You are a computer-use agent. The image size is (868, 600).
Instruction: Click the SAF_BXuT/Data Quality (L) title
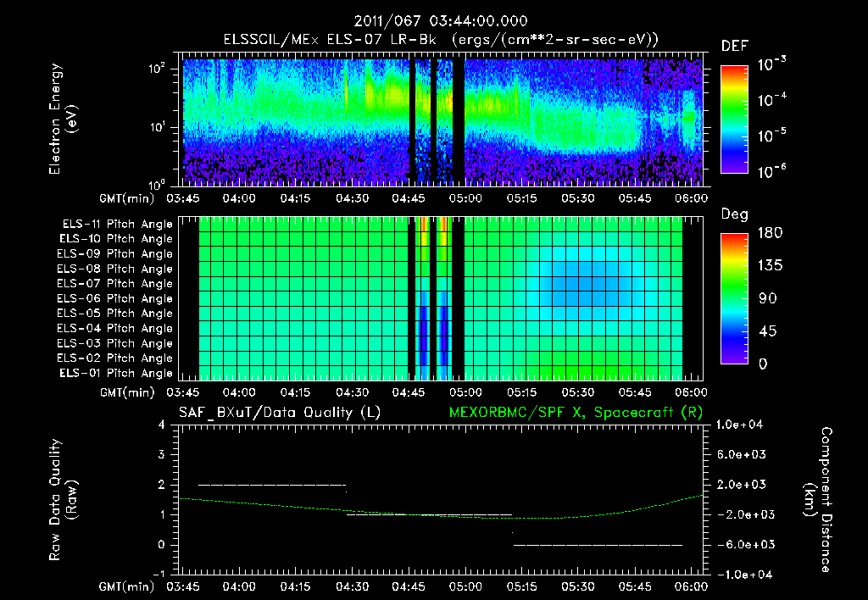pos(280,413)
